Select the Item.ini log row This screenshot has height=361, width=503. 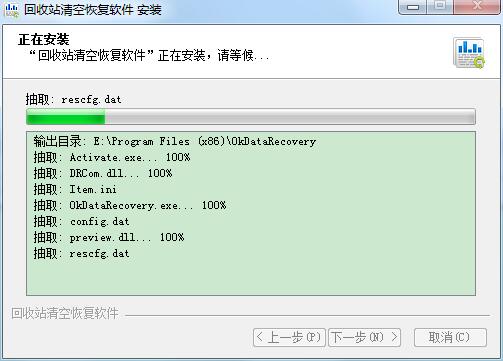[75, 189]
